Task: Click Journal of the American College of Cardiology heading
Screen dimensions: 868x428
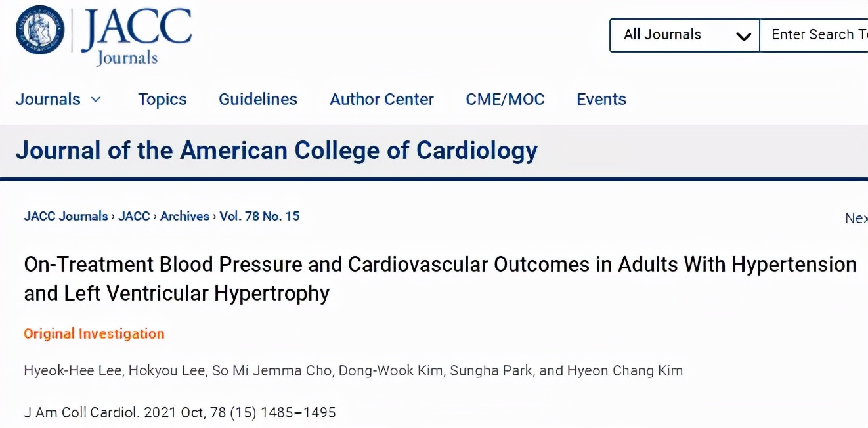Action: pyautogui.click(x=276, y=150)
